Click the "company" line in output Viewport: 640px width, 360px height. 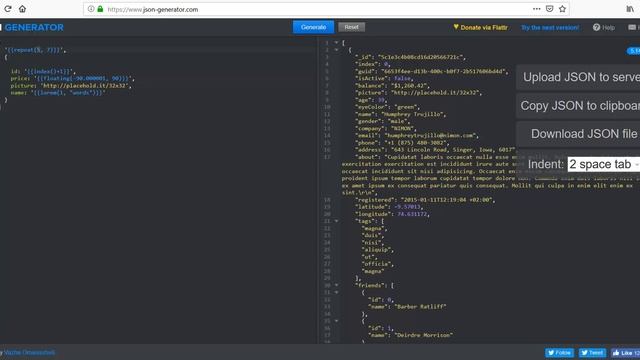point(385,129)
